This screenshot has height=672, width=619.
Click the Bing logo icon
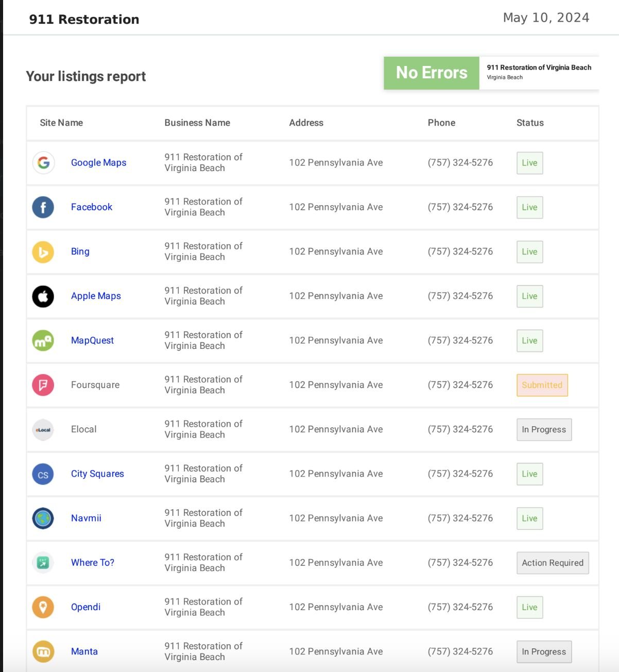coord(43,251)
